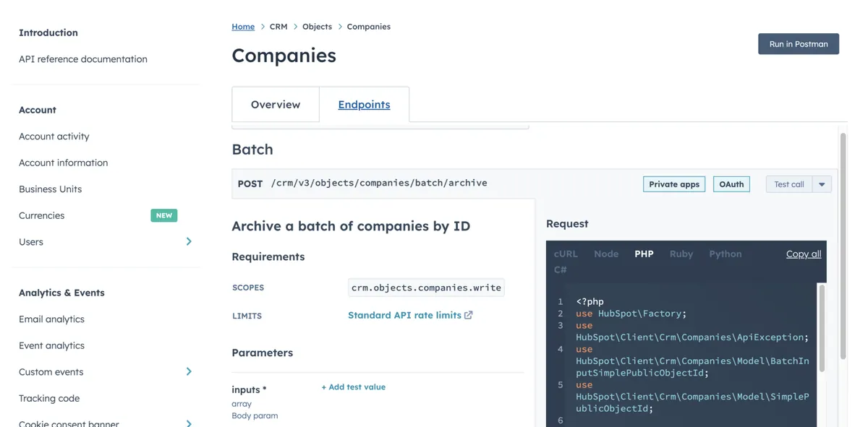This screenshot has width=868, height=427.
Task: Click the crm.objects.companies.write scope value
Action: pyautogui.click(x=426, y=288)
